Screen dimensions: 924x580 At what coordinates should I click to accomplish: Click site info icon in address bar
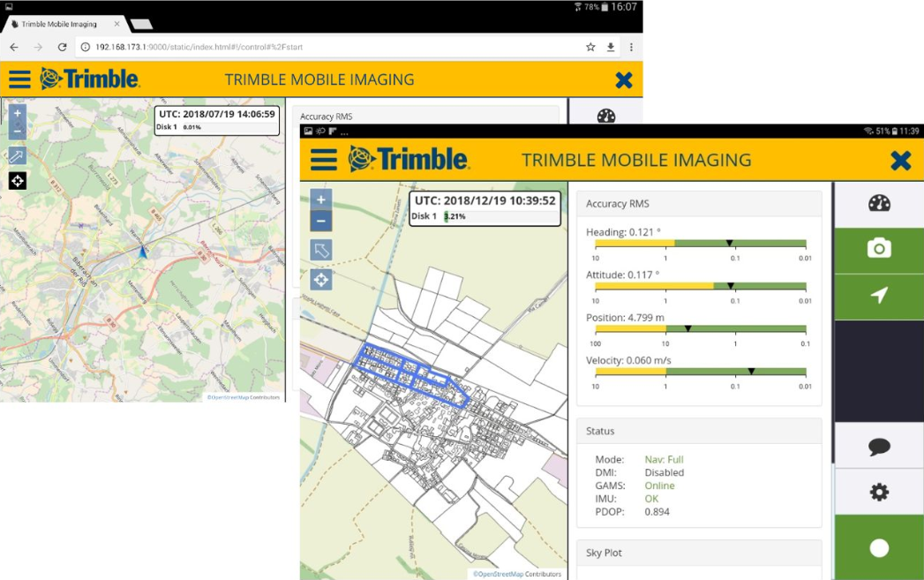[x=86, y=47]
